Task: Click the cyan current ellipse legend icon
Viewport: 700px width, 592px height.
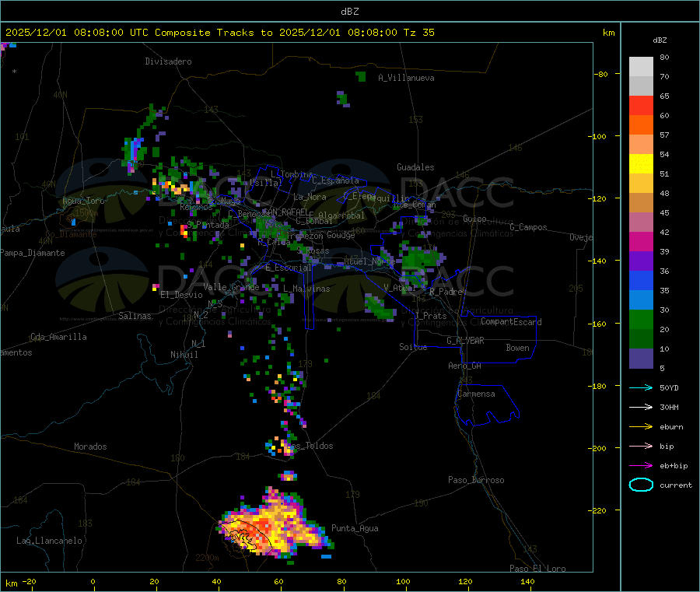Action: point(641,485)
